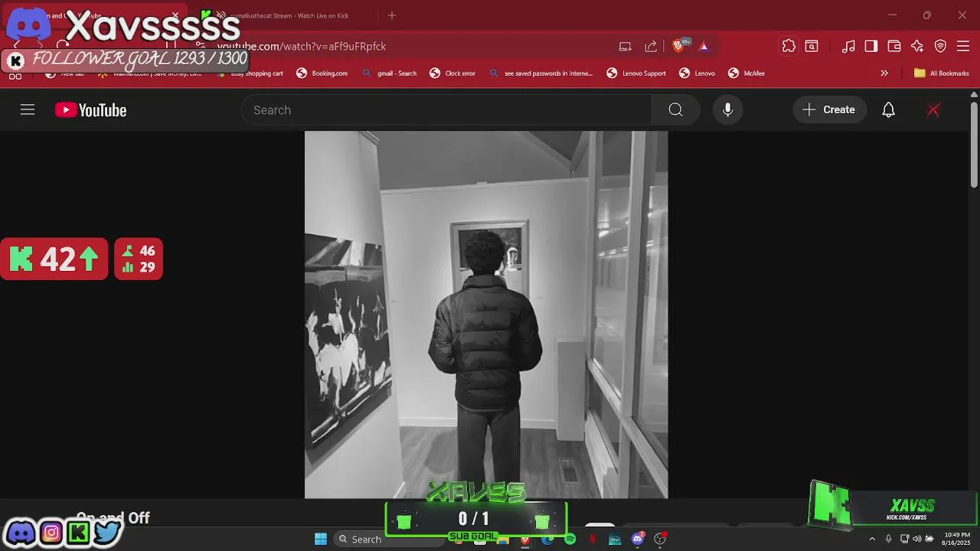This screenshot has height=551, width=980.
Task: Click into the YouTube search field
Action: click(x=446, y=110)
